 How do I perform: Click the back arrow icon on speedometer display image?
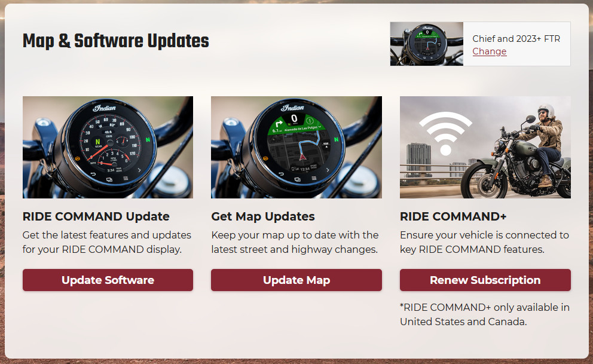(93, 175)
